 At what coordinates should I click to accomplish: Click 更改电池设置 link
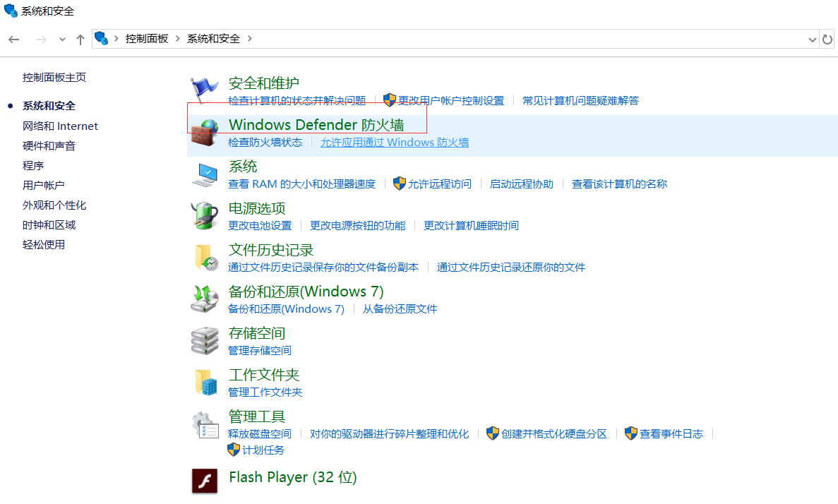tap(260, 226)
